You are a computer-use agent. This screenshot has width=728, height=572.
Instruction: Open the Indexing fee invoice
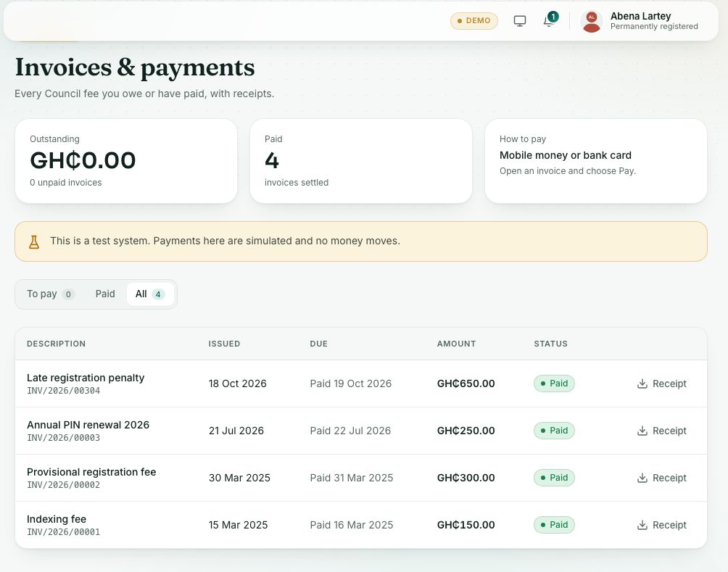57,519
